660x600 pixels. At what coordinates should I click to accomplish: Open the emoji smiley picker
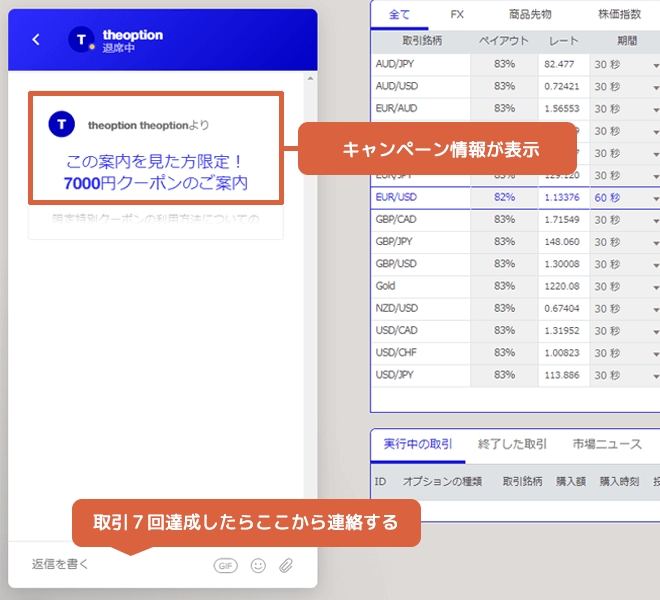[x=258, y=565]
